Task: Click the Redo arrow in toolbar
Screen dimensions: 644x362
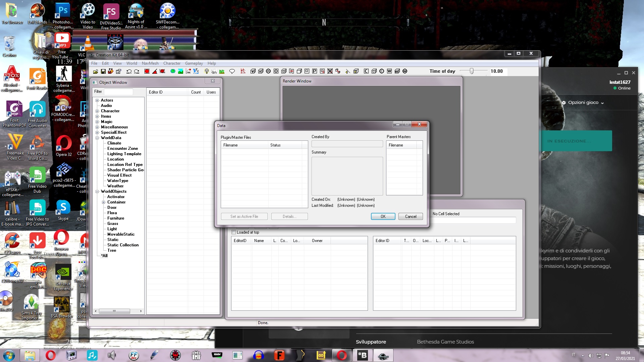Action: pyautogui.click(x=137, y=71)
